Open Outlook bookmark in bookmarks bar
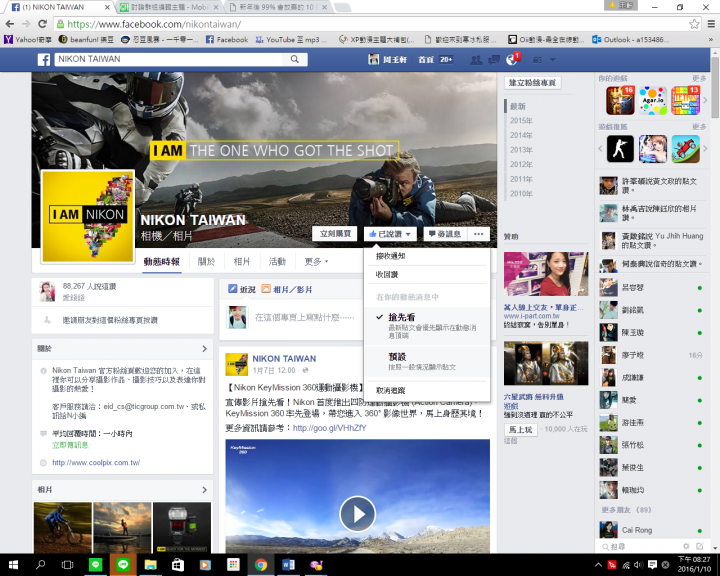 coord(630,40)
